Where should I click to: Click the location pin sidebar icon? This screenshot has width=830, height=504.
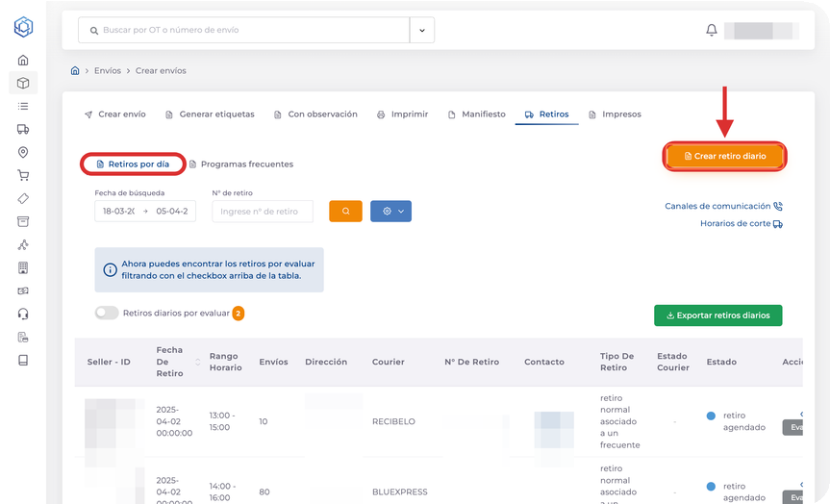23,152
